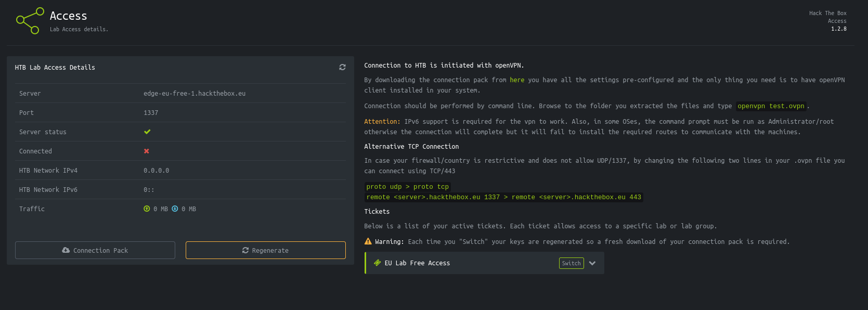This screenshot has height=310, width=868.
Task: Click the 'Connected' row label
Action: tap(35, 151)
